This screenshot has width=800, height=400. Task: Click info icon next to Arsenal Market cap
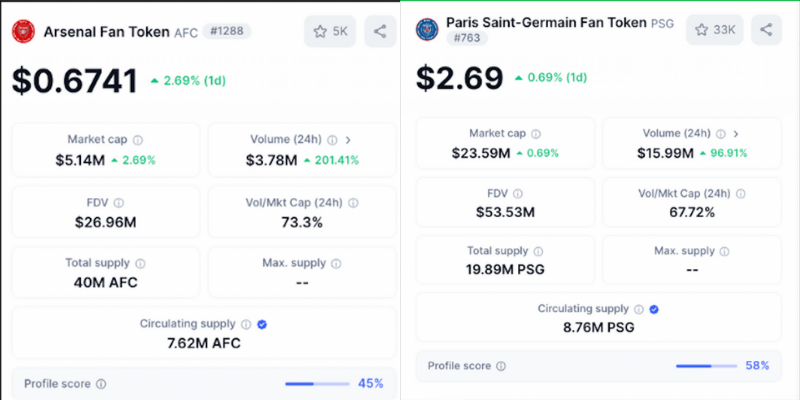pos(138,140)
